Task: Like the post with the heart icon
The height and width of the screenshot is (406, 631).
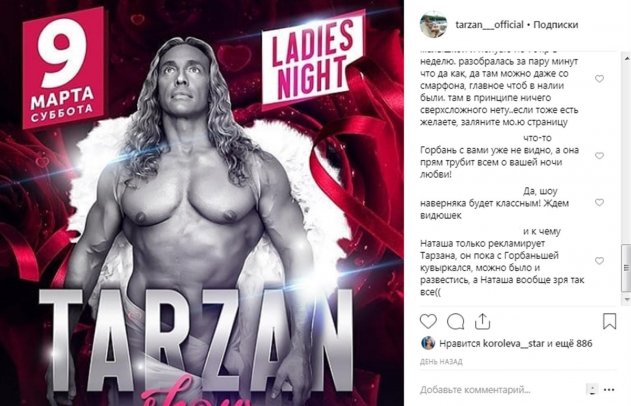Action: [428, 322]
